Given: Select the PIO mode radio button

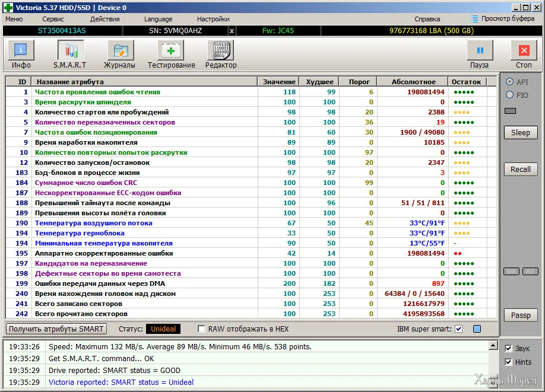Looking at the screenshot, I should click(509, 95).
